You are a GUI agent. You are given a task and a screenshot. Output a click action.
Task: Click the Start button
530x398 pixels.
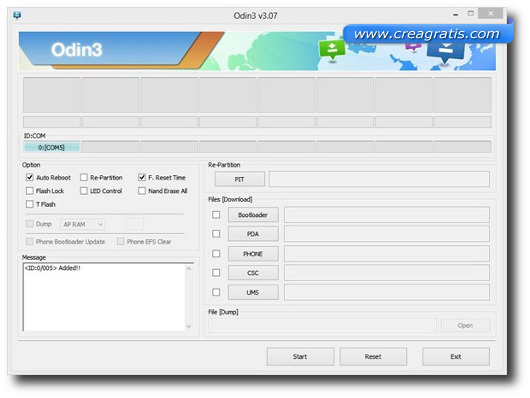[300, 356]
